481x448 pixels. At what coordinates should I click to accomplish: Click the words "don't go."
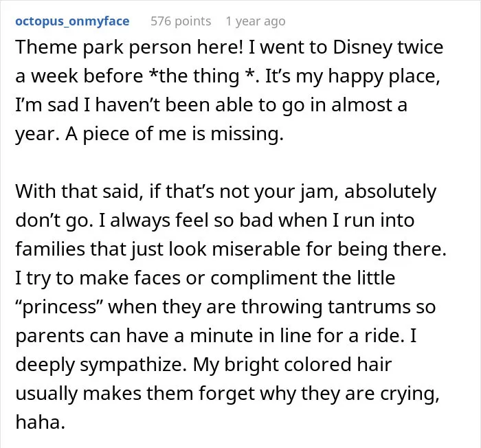[54, 221]
